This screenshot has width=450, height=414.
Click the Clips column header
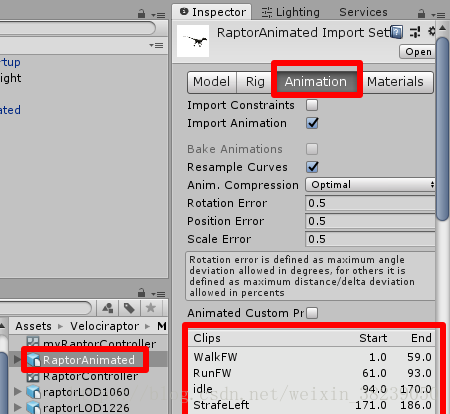pyautogui.click(x=207, y=338)
